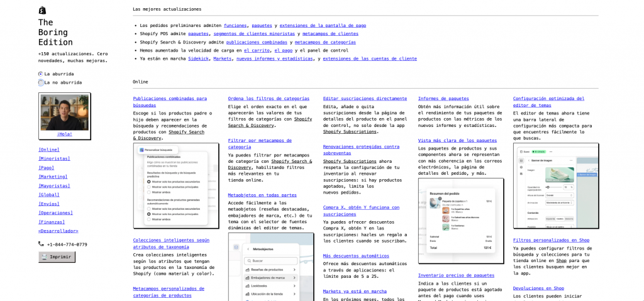Screen dimensions: 644x301
Task: Go to the [Minoristas] section
Action: [x=54, y=159]
